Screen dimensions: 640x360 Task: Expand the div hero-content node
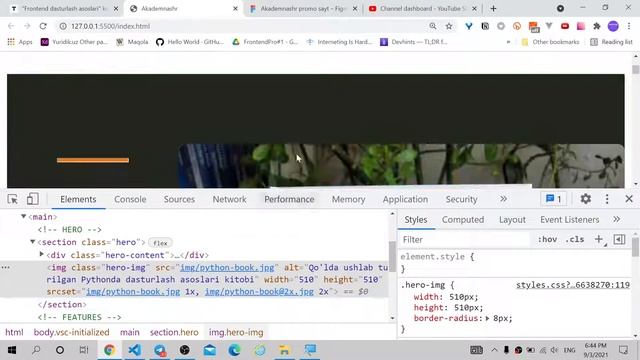pyautogui.click(x=42, y=254)
